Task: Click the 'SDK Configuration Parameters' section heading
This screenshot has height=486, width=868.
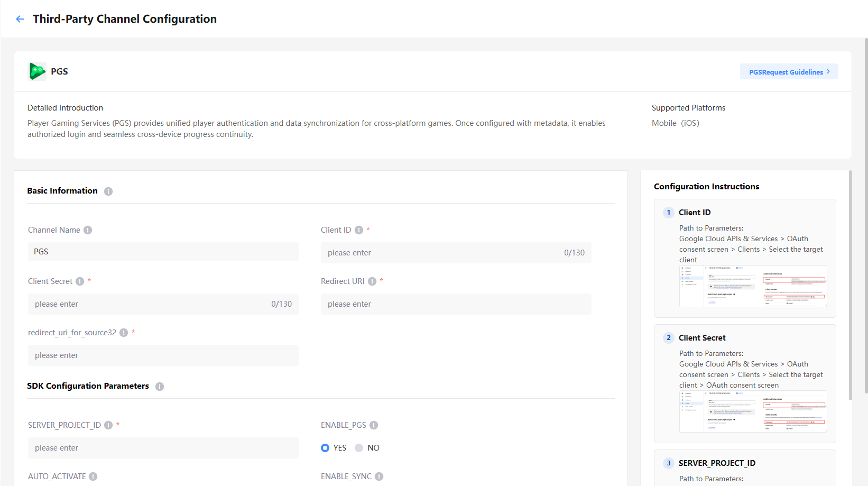Action: coord(88,386)
